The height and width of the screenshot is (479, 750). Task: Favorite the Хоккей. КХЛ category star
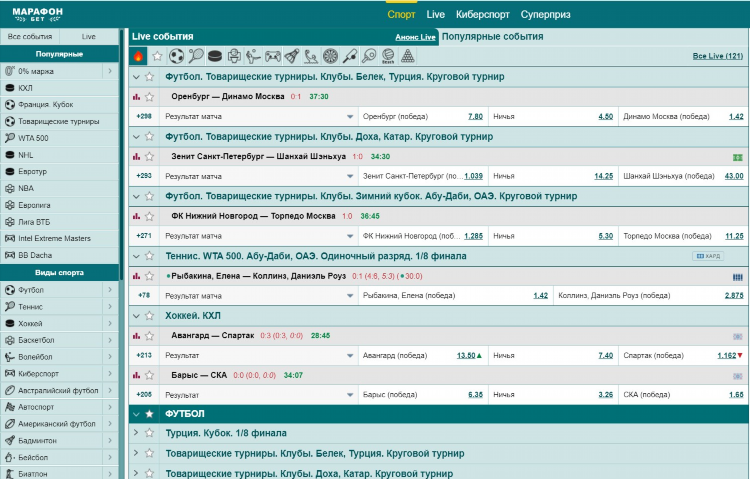(150, 316)
